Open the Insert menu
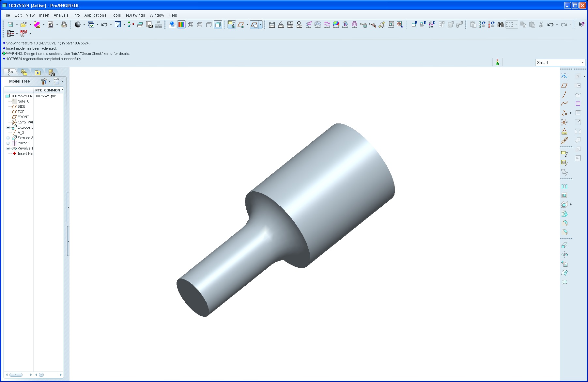The height and width of the screenshot is (382, 588). pyautogui.click(x=44, y=15)
